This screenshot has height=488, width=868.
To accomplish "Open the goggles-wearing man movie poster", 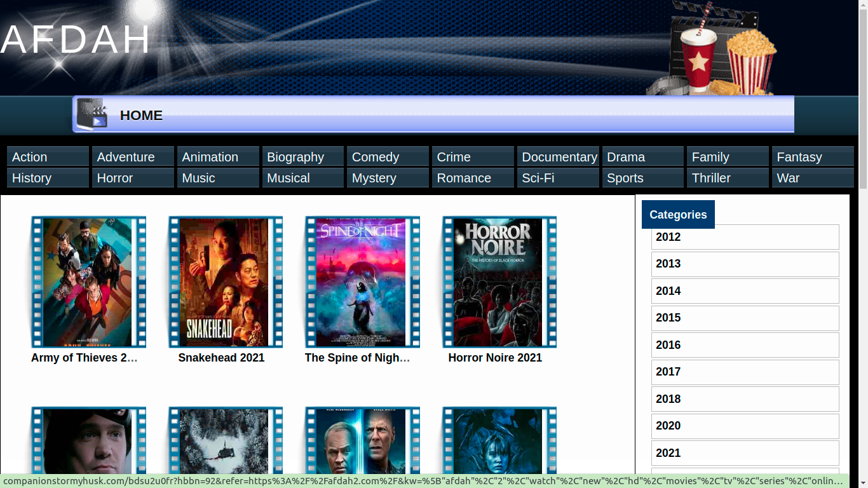I will point(88,440).
